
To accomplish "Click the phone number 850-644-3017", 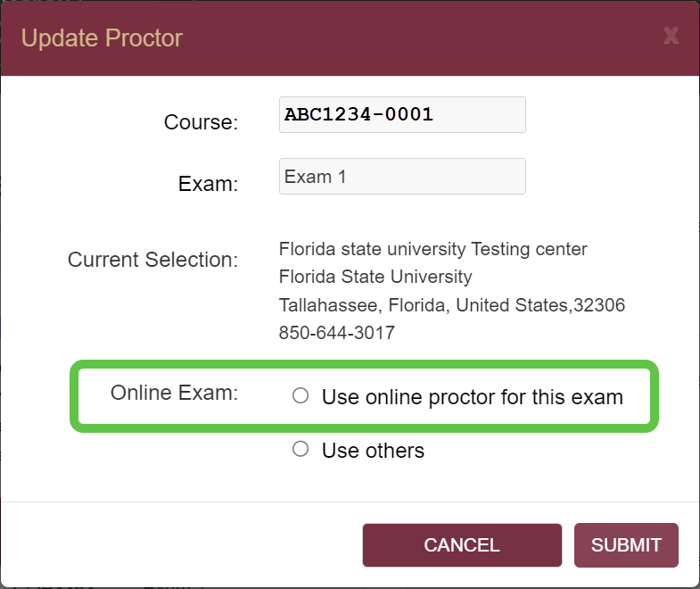I will pos(337,333).
